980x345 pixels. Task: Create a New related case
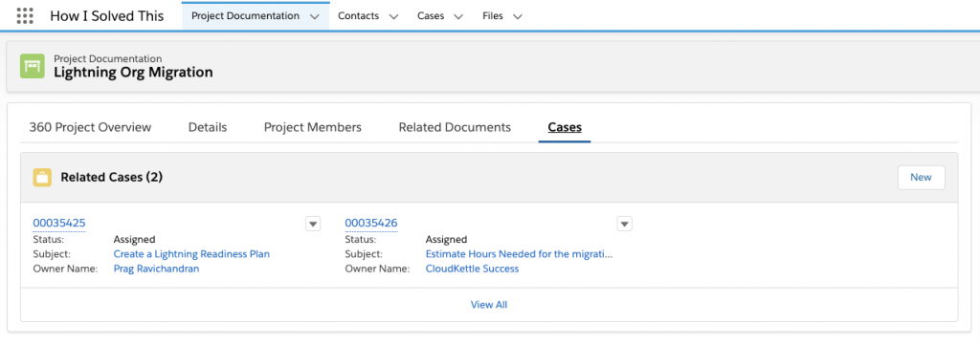(921, 177)
